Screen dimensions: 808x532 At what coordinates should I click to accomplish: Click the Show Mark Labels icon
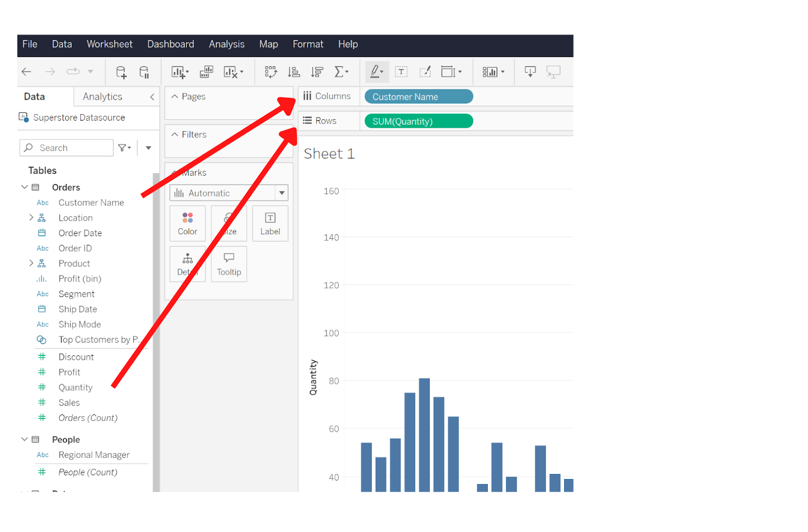click(x=401, y=72)
